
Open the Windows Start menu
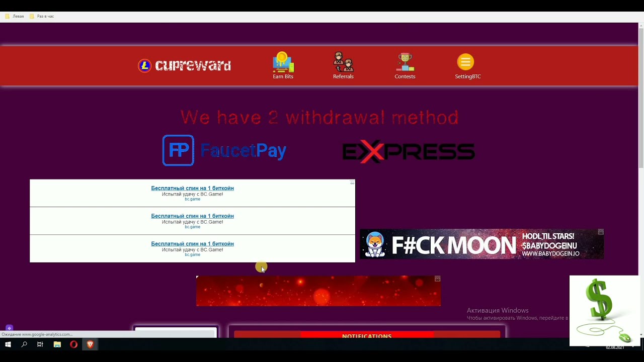click(8, 344)
